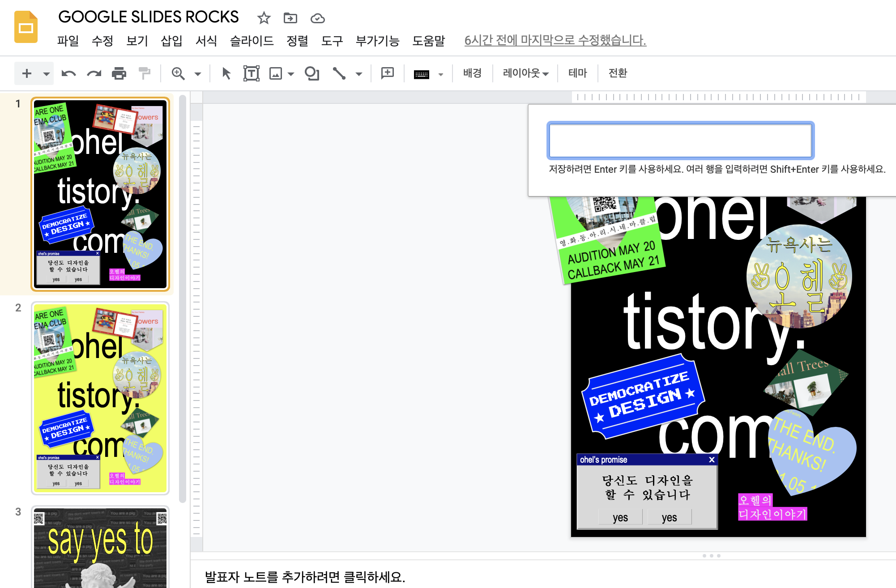
Task: Click the undo arrow icon
Action: click(x=68, y=73)
